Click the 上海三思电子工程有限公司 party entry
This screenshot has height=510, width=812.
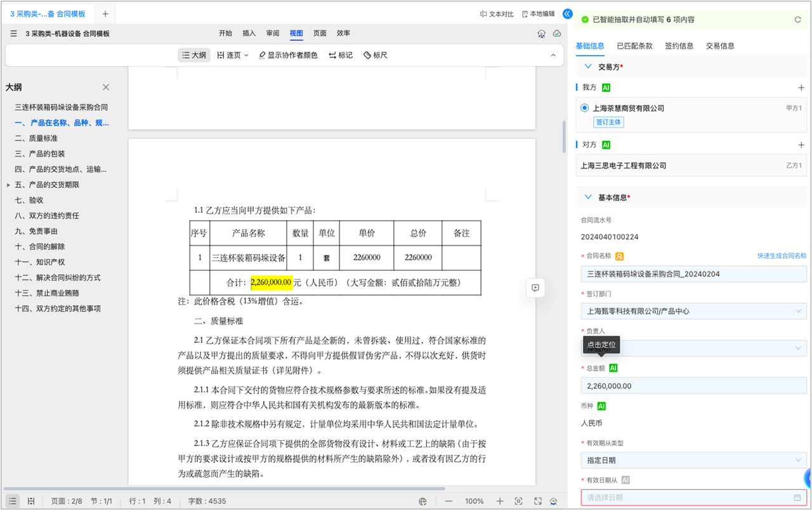(x=691, y=166)
